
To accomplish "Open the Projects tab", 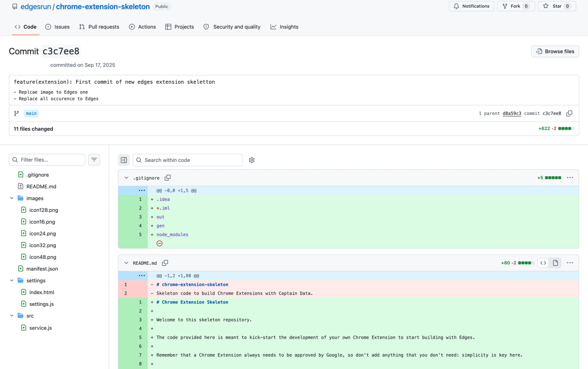I will [180, 27].
